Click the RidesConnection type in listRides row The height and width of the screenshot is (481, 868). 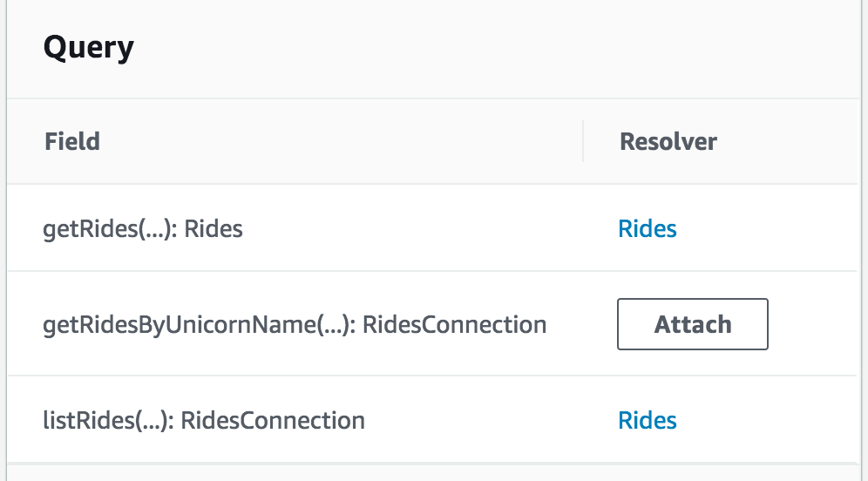coord(273,420)
